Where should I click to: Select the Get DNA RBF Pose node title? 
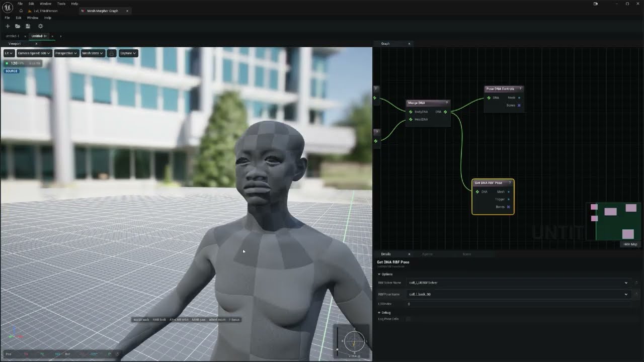point(488,183)
